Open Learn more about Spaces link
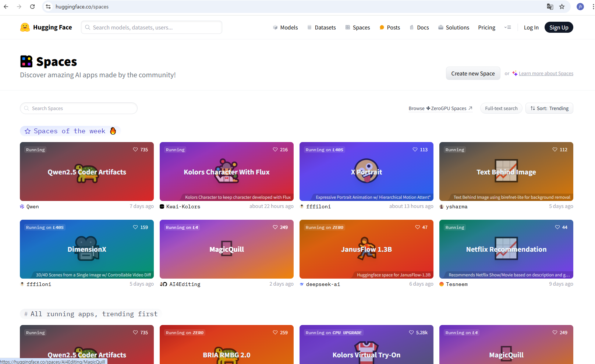Viewport: 595px width, 364px height. [x=546, y=73]
